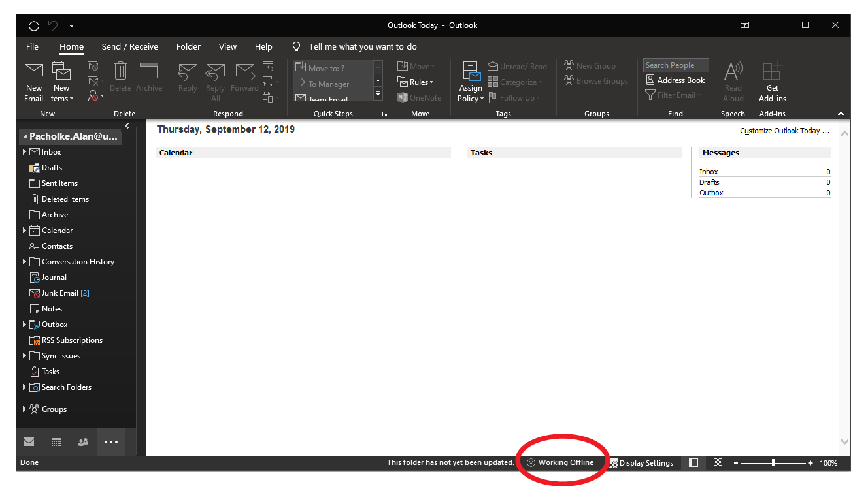Open Get Add-ins
Screen dimensions: 868x493
773,82
